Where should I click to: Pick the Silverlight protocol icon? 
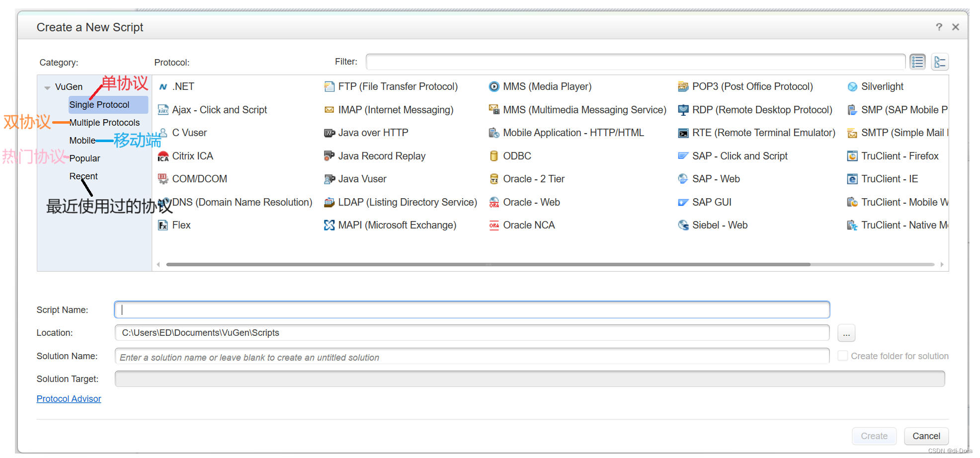pyautogui.click(x=852, y=87)
